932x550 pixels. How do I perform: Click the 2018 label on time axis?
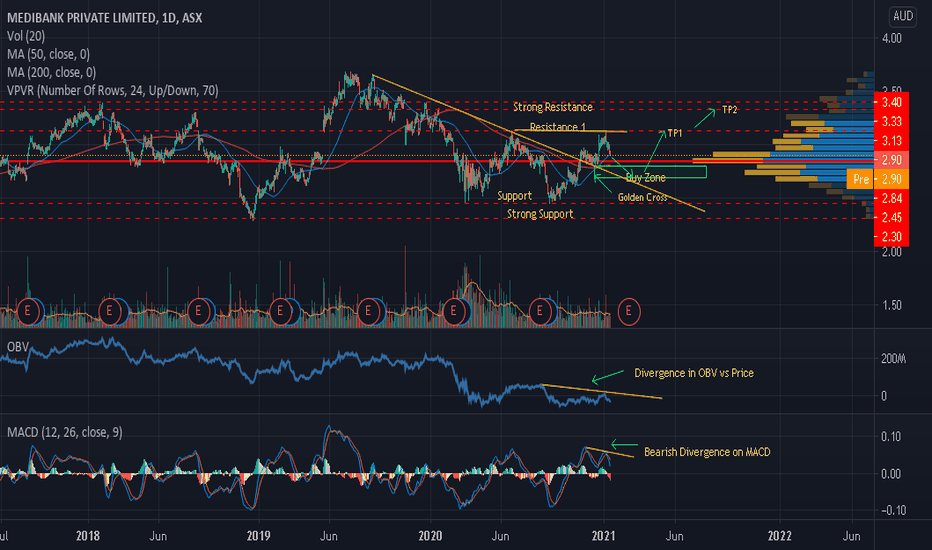click(x=88, y=536)
